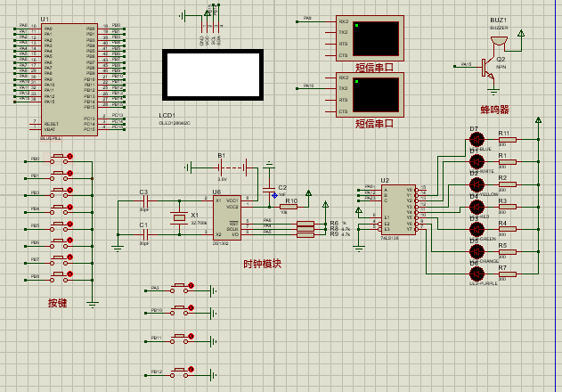Screen dimensions: 562x392
Task: Select resistor R4 beside green LED
Action: click(508, 229)
